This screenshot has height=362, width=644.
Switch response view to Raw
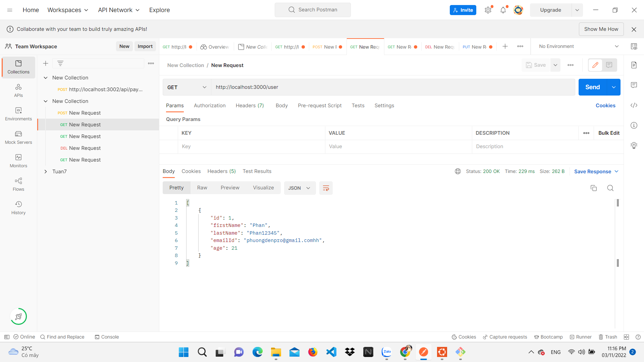tap(202, 188)
